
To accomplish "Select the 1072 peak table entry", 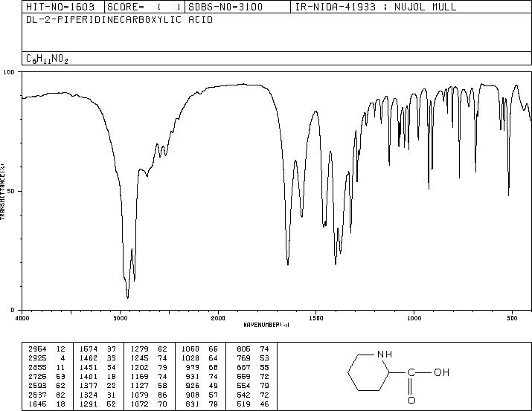I will 149,404.
